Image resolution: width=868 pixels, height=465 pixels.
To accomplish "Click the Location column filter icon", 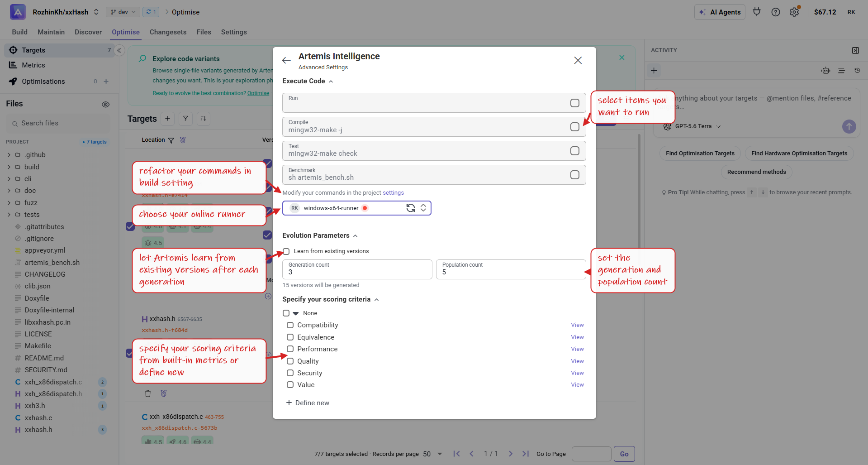I will pos(171,140).
